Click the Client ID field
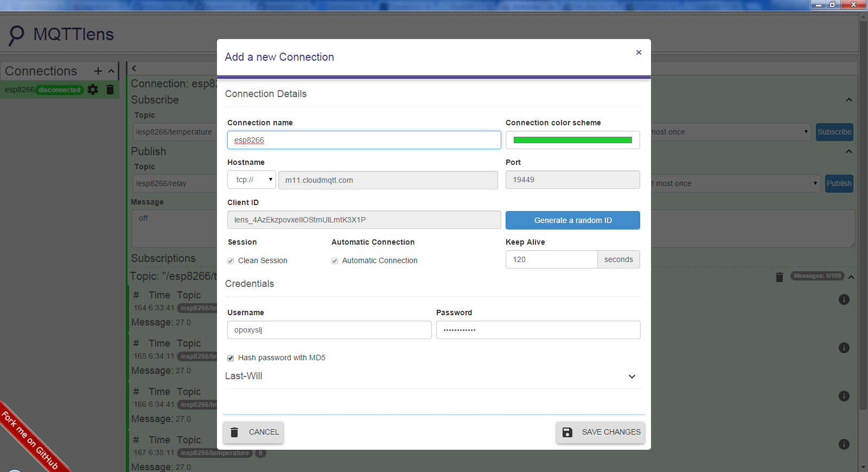Image resolution: width=868 pixels, height=472 pixels. [x=364, y=220]
